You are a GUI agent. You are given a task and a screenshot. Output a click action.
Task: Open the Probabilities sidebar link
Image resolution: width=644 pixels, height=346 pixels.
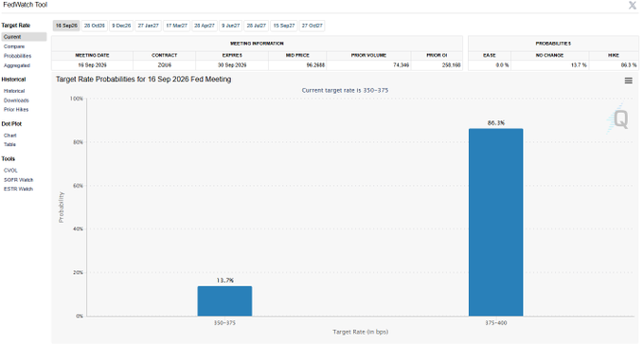(x=17, y=56)
